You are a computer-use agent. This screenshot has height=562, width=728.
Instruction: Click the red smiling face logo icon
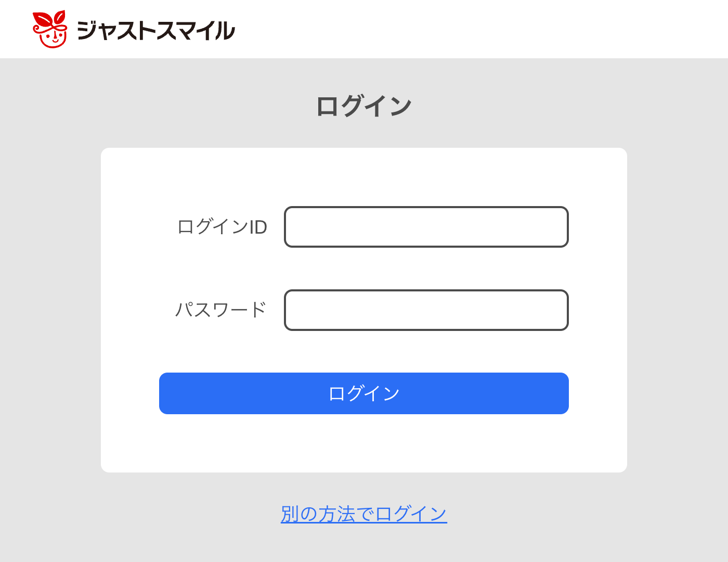pos(50,30)
